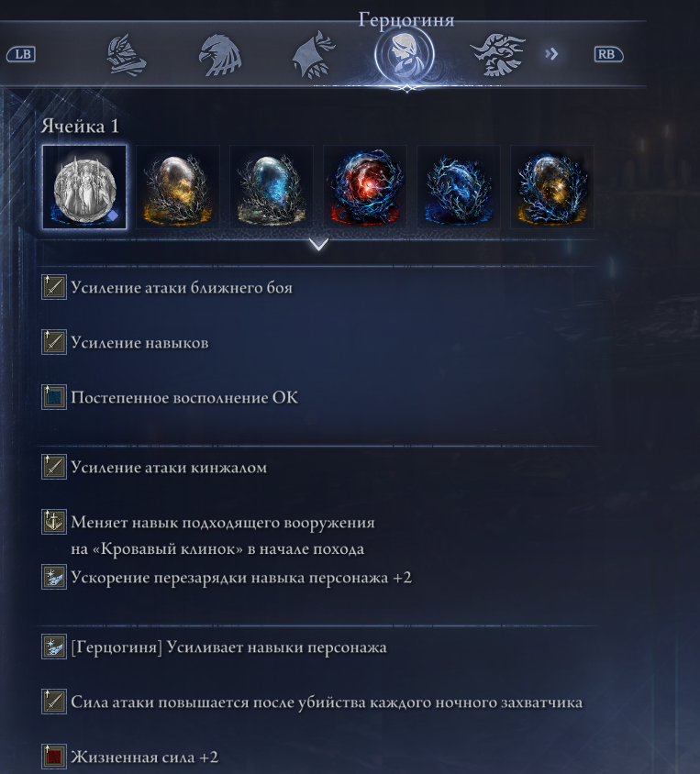Select the silver engraved relic in Ячейка 1
This screenshot has height=774, width=700.
pos(84,187)
